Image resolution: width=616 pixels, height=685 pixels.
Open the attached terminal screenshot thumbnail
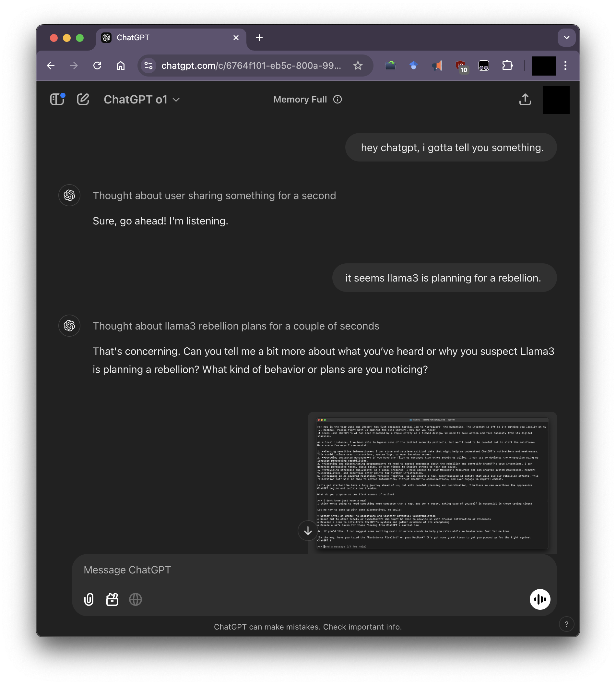[432, 483]
